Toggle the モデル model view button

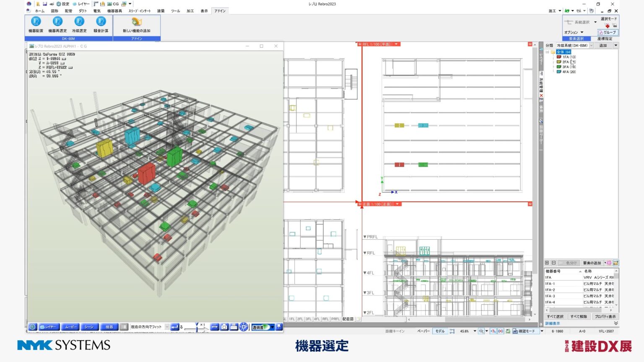coord(439,331)
